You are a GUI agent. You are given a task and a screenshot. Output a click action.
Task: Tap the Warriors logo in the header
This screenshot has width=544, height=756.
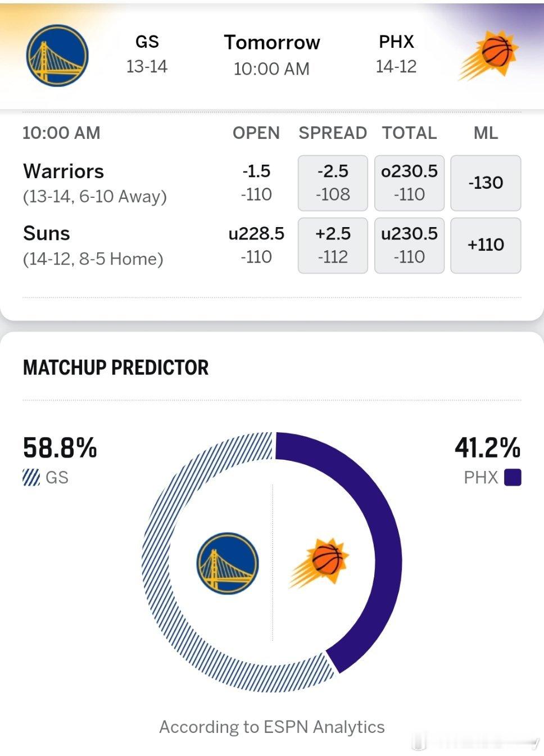pyautogui.click(x=57, y=55)
